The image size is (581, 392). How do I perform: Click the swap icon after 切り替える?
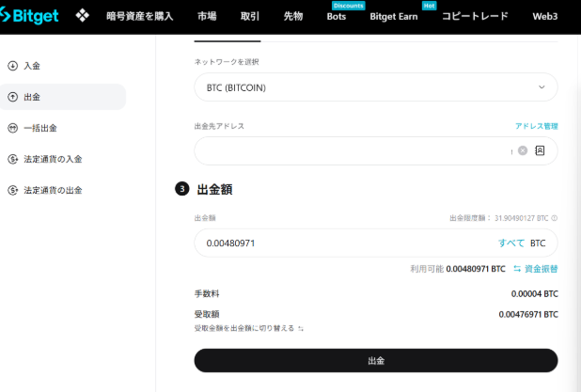click(301, 329)
